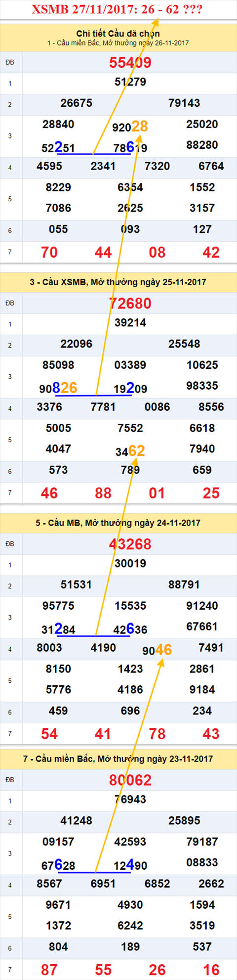Select second prize number 79143

click(184, 103)
